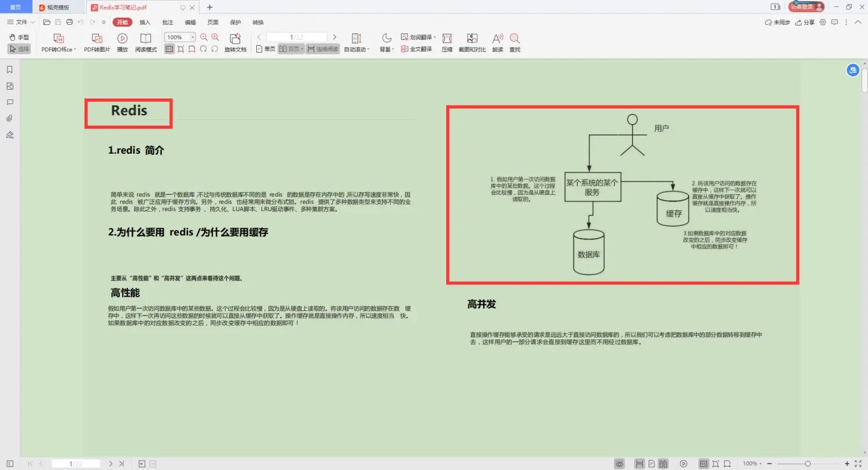Open feedback chat bubble icon
This screenshot has height=470, width=868.
coord(834,22)
